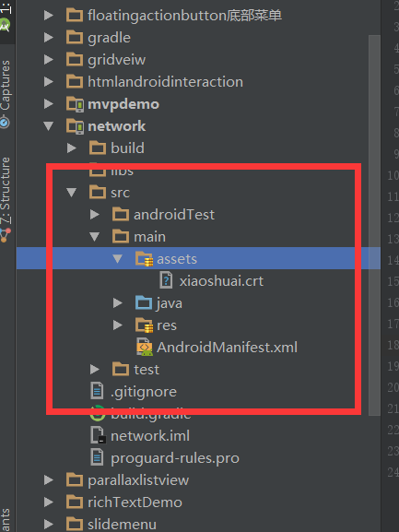Click the network module icon
This screenshot has height=532, width=399.
tap(75, 126)
